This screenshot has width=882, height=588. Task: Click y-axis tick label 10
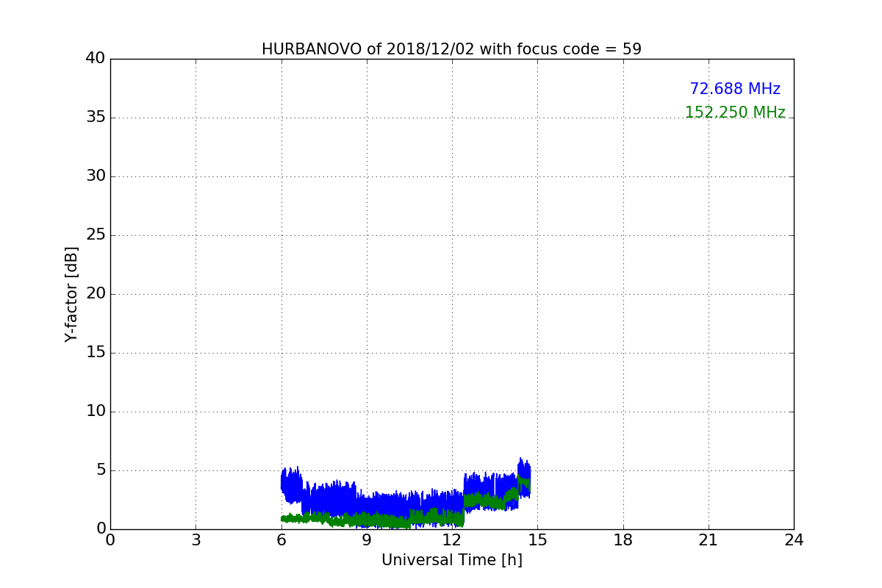(x=96, y=412)
